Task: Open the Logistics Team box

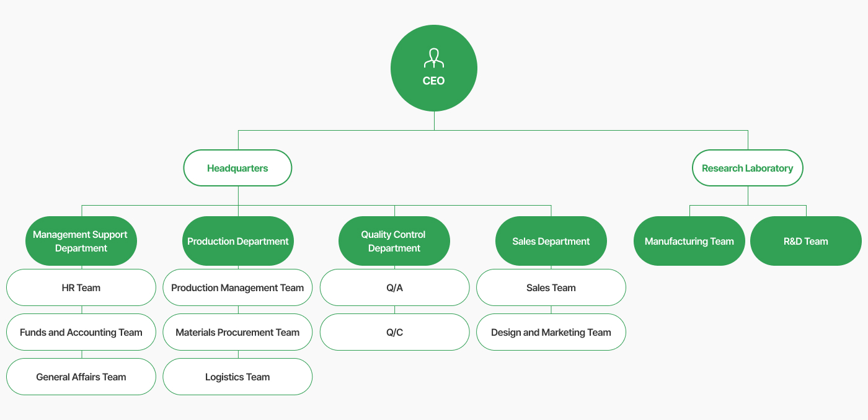Action: (x=237, y=377)
